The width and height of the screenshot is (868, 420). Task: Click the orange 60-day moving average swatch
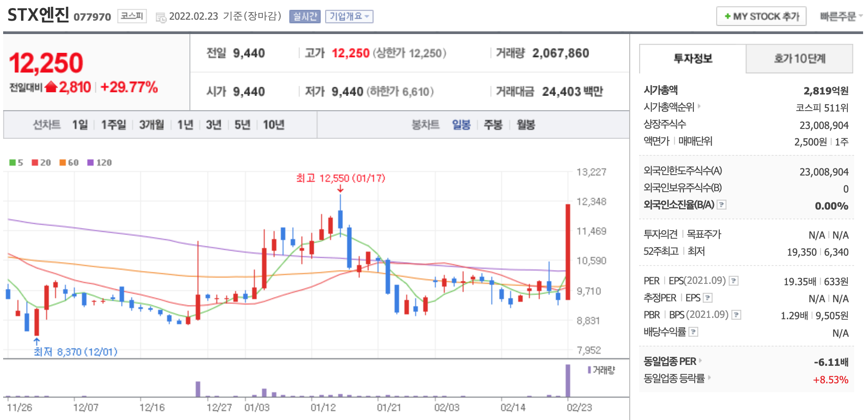62,163
